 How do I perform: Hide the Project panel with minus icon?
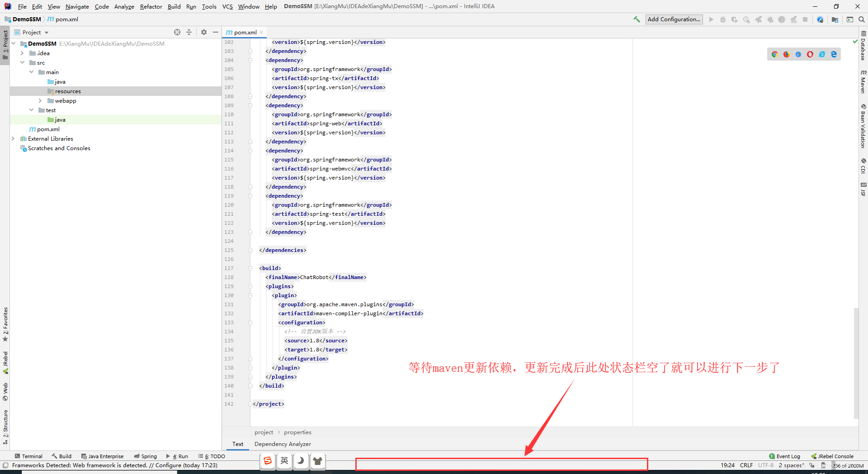[216, 32]
